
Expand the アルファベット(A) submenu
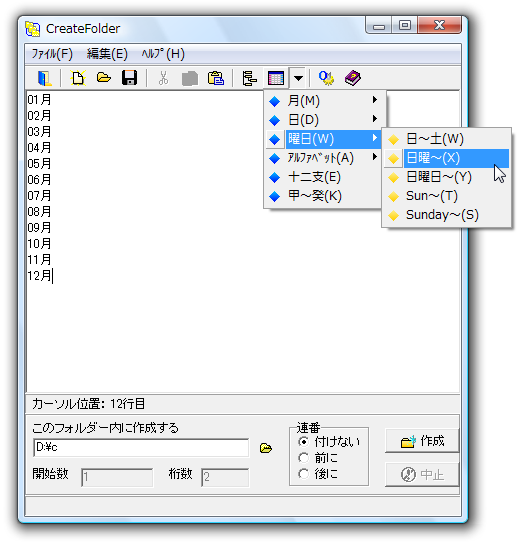pos(325,158)
